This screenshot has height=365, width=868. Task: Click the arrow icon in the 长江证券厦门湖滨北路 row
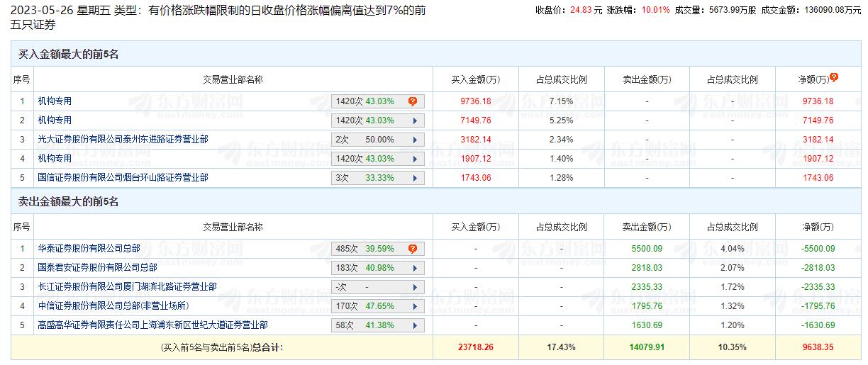[x=415, y=287]
